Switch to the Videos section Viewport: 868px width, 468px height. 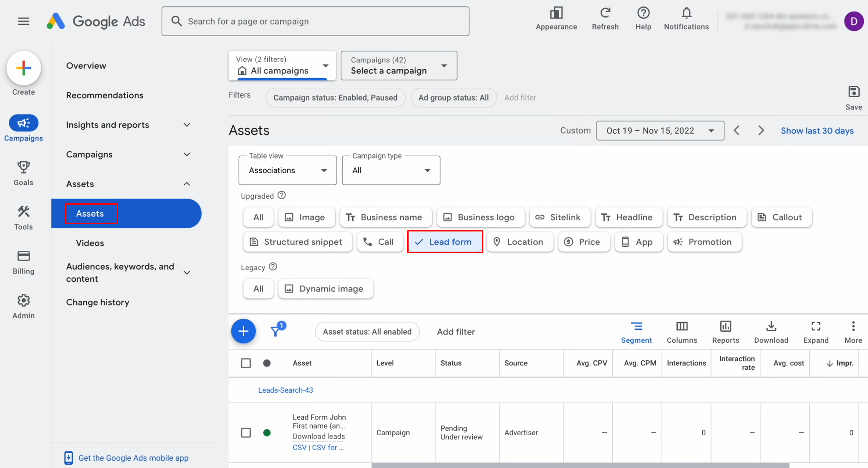[x=90, y=243]
